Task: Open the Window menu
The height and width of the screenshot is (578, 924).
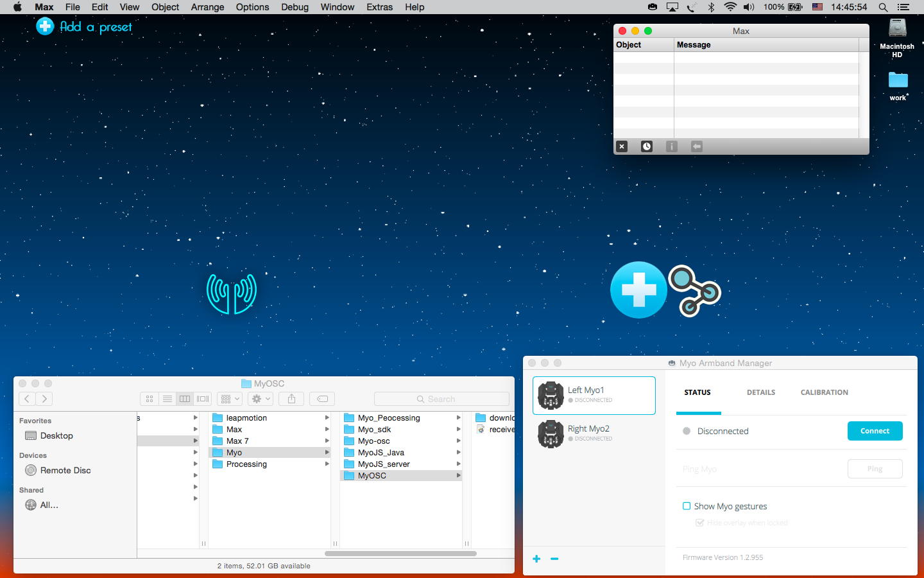Action: [338, 7]
